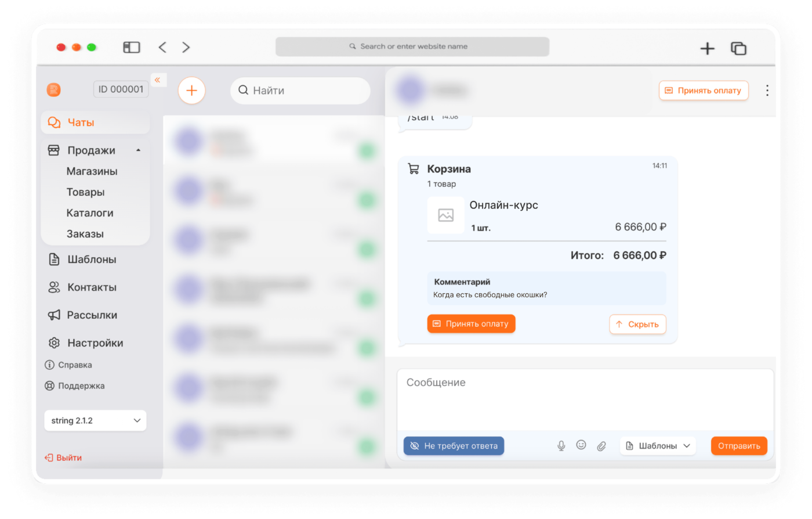812x519 pixels.
Task: Send the message with 'Отправить' button
Action: (739, 446)
